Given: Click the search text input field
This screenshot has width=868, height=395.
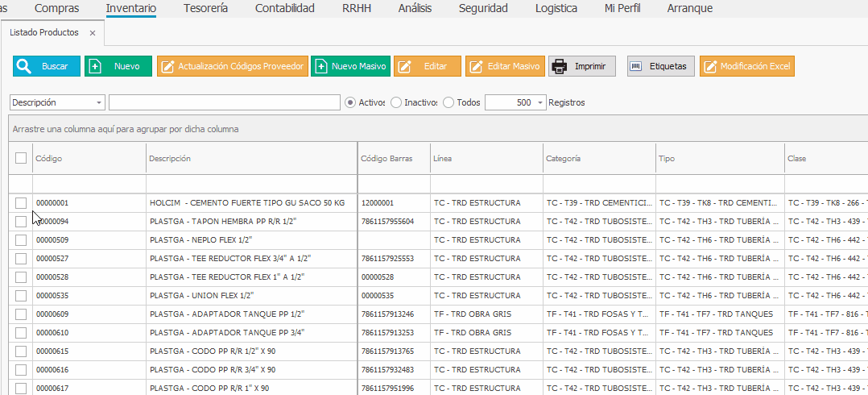Looking at the screenshot, I should pyautogui.click(x=225, y=103).
